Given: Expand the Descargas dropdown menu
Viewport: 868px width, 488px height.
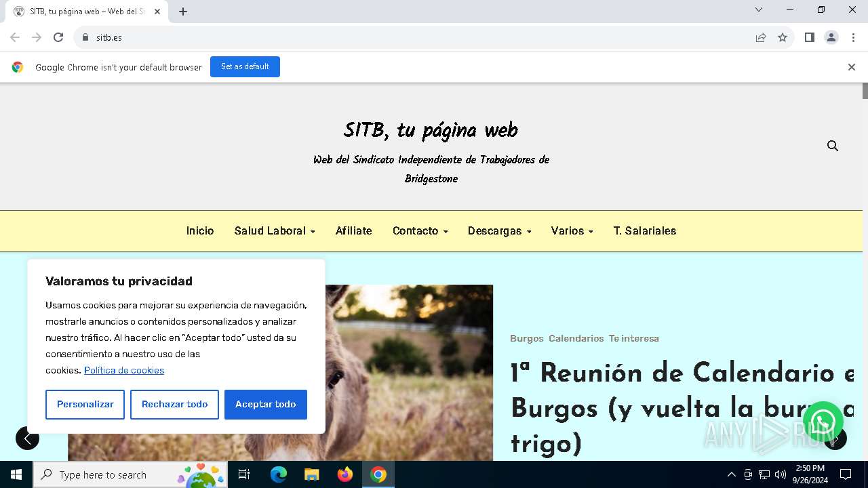Looking at the screenshot, I should pos(499,230).
